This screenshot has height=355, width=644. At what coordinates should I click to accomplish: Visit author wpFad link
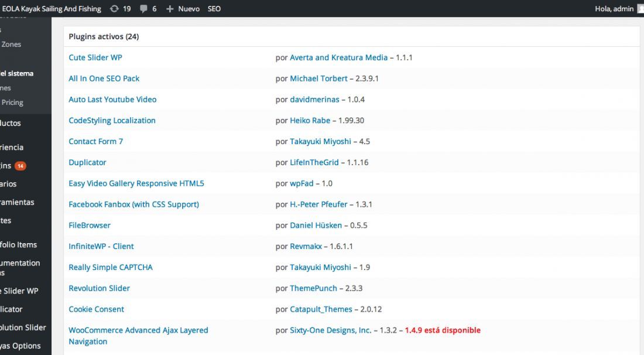tap(302, 183)
